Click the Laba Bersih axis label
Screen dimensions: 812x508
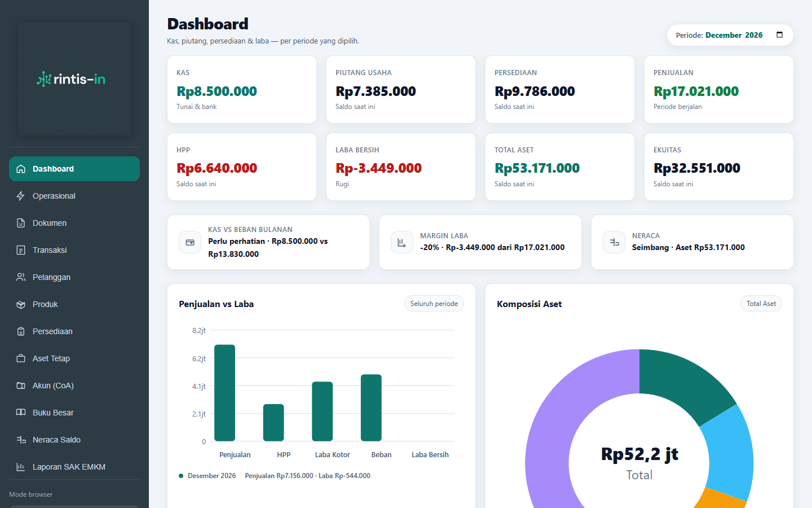[x=430, y=454]
